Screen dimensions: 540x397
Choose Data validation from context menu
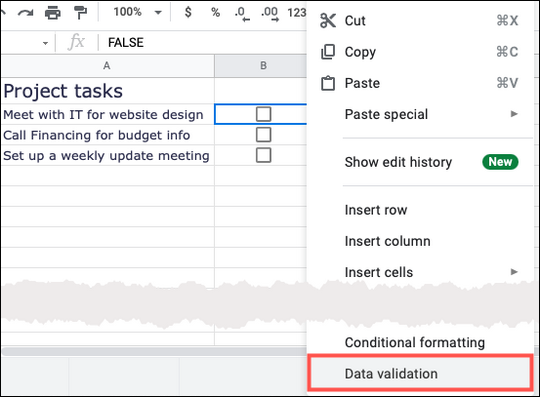(x=420, y=373)
